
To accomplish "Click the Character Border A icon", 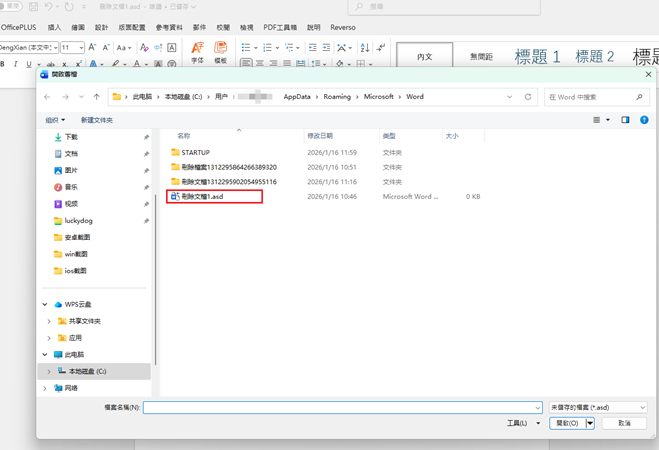I will 171,47.
